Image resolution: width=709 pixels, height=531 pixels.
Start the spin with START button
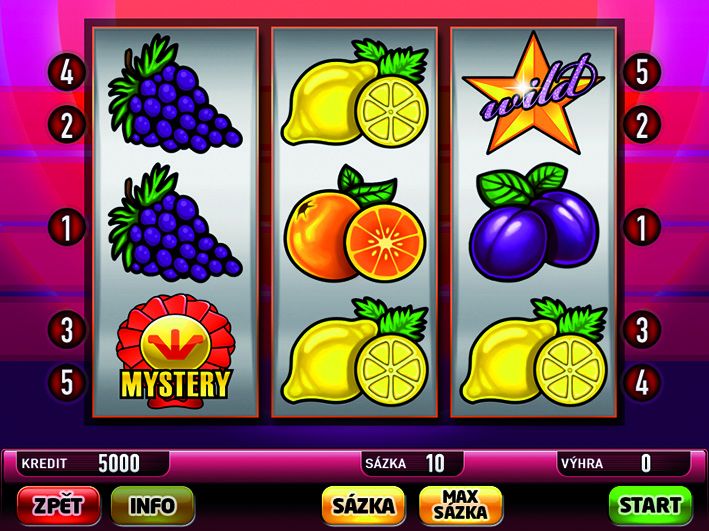[651, 506]
